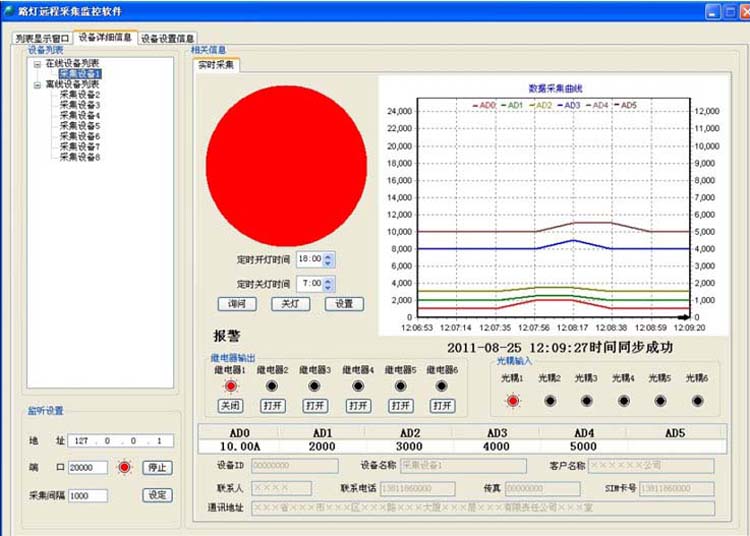The image size is (750, 536).
Task: Click the 停止 listening button
Action: click(157, 467)
